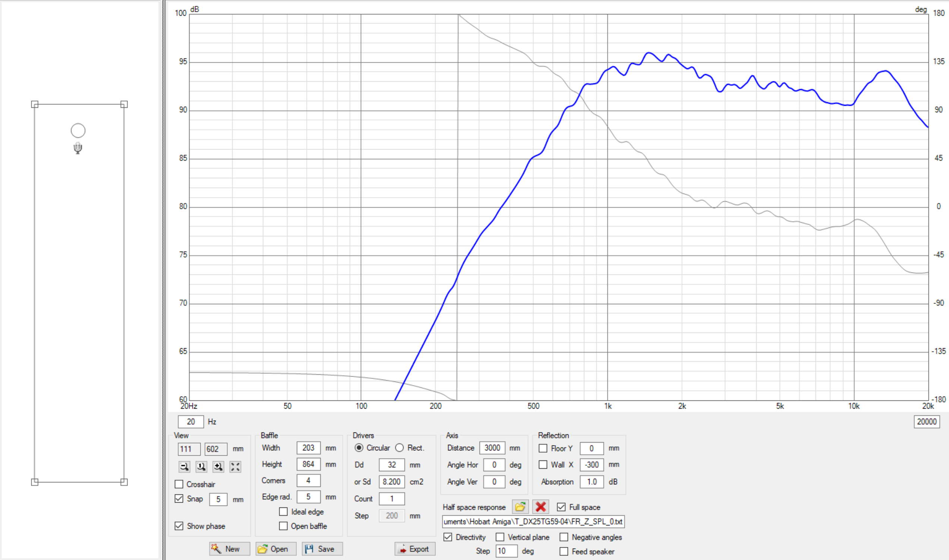This screenshot has width=949, height=560.
Task: Enable the Open baffle option
Action: 283,526
